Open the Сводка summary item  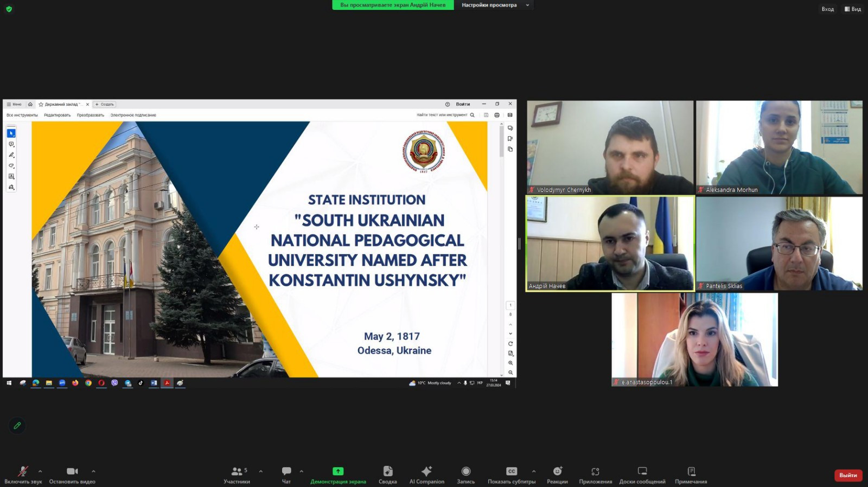click(387, 475)
